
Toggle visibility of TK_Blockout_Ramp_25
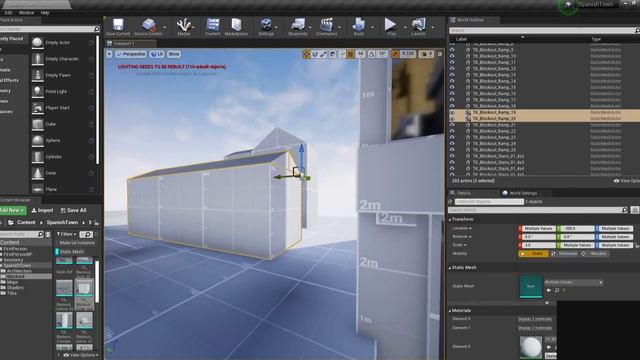[452, 150]
